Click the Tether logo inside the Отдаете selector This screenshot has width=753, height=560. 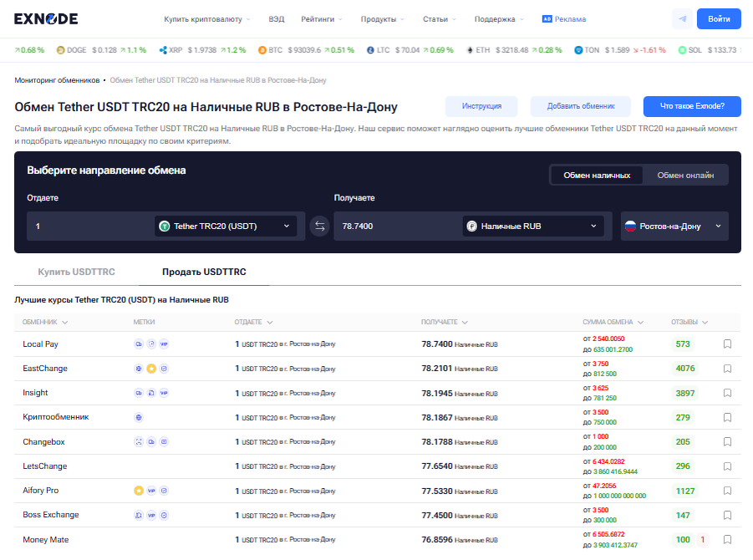pyautogui.click(x=163, y=226)
